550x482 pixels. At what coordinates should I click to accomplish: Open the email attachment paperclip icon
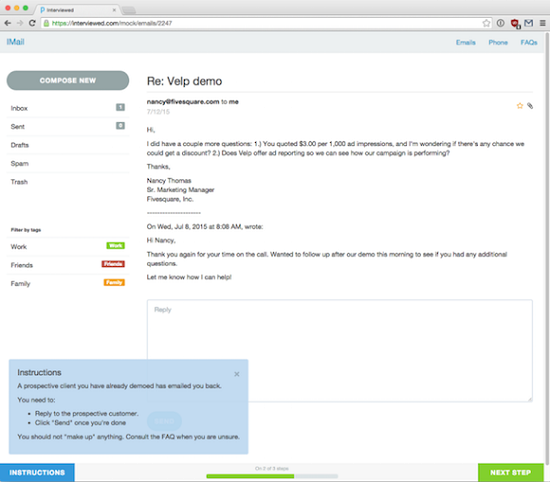tap(530, 106)
